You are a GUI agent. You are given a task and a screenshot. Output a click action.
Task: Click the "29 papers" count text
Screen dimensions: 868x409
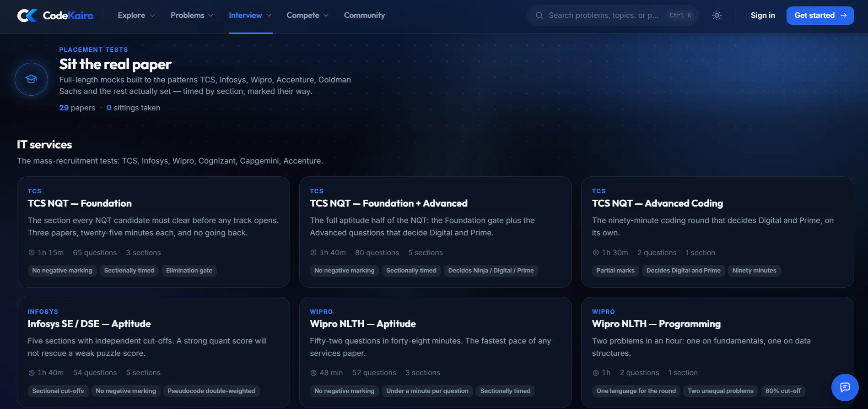[77, 108]
